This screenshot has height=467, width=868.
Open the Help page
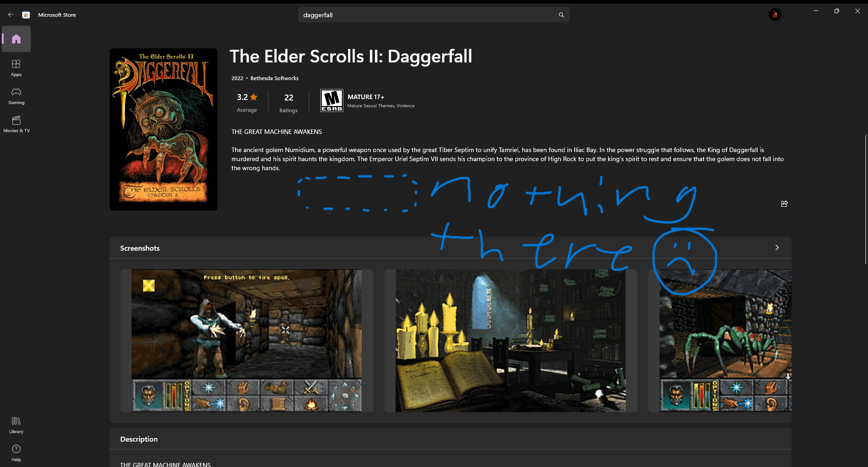pos(16,453)
